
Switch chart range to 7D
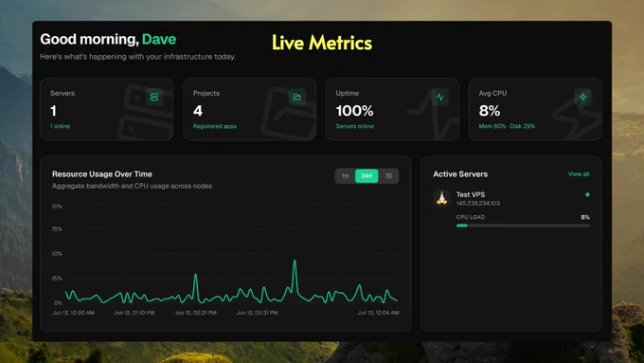tap(388, 176)
